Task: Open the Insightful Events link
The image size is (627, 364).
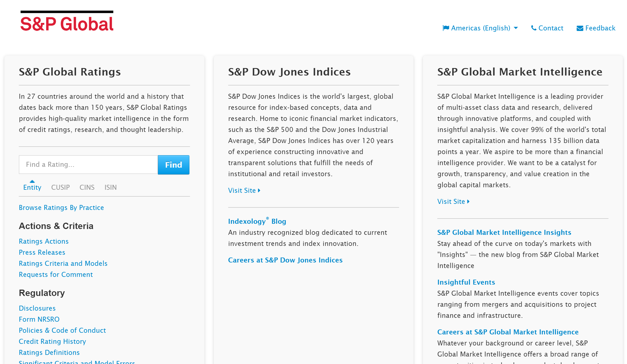Action: click(x=466, y=282)
